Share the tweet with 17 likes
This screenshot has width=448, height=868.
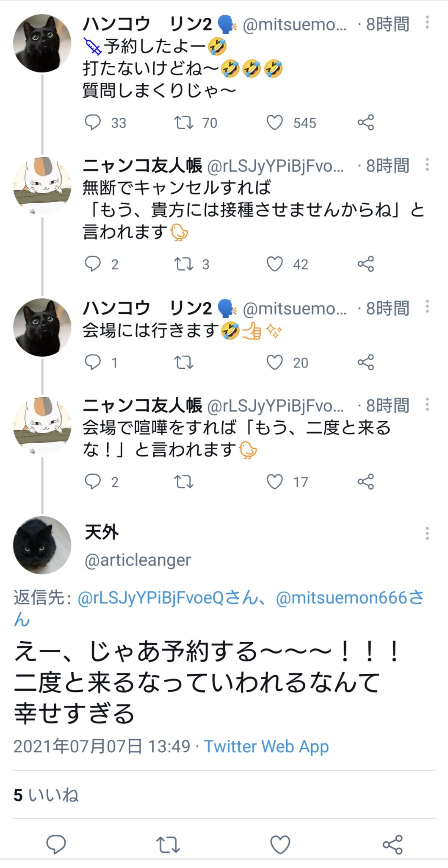tap(365, 482)
